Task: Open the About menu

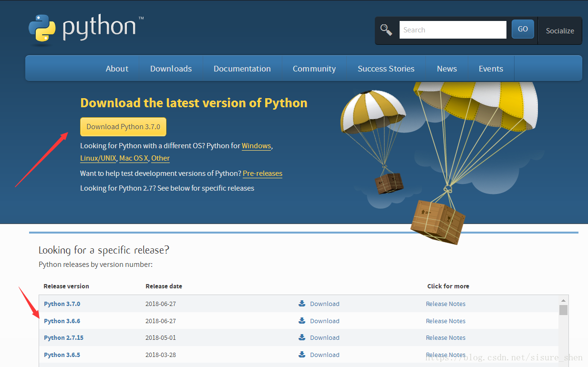Action: click(x=117, y=69)
